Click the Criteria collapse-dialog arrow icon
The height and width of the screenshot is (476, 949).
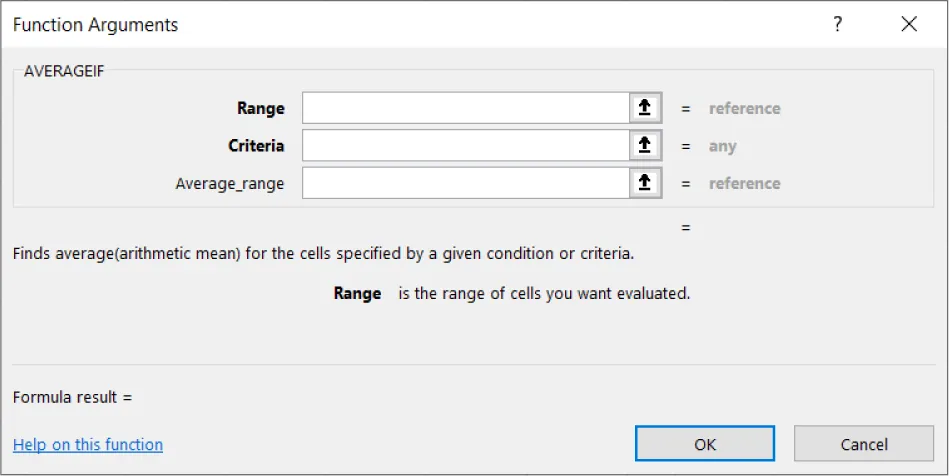645,146
